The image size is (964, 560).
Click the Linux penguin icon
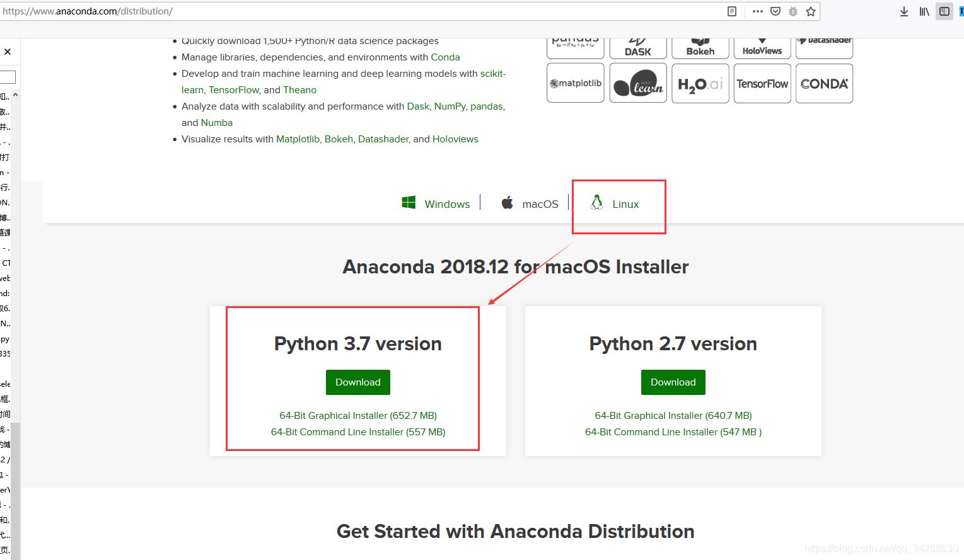pyautogui.click(x=596, y=202)
